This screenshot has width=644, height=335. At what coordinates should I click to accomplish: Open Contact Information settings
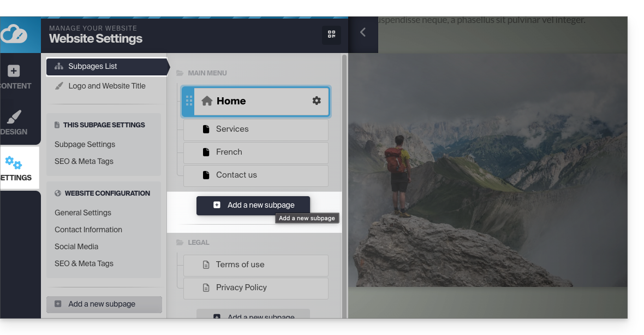tap(88, 230)
